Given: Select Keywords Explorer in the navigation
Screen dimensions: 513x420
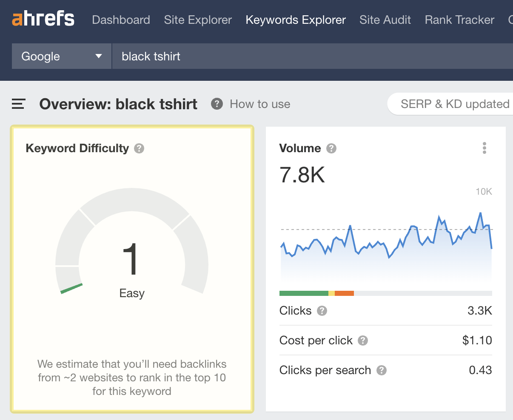Looking at the screenshot, I should point(295,20).
